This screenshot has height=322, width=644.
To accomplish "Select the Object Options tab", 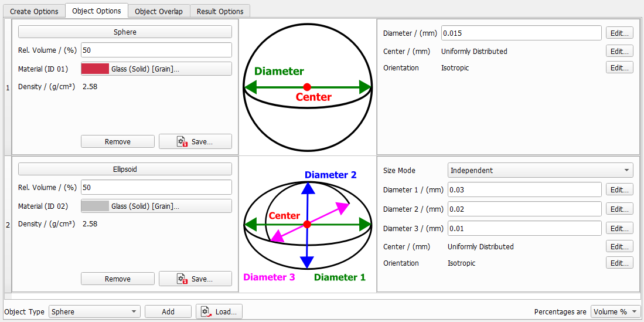I will (97, 11).
